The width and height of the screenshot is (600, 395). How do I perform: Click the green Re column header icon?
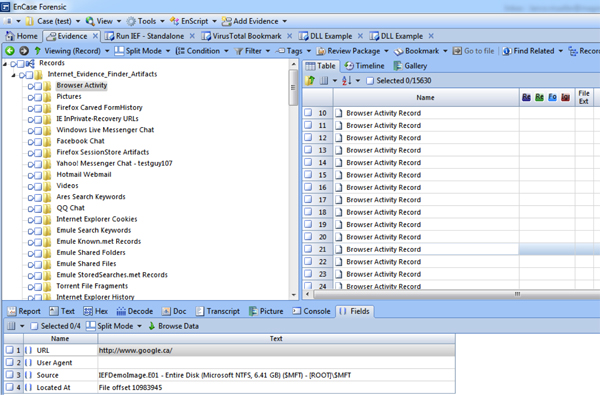point(539,97)
